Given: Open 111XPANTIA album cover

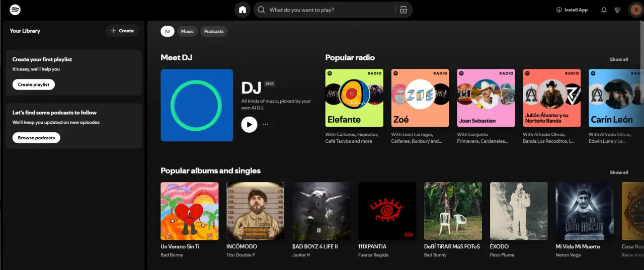Looking at the screenshot, I should tap(387, 211).
